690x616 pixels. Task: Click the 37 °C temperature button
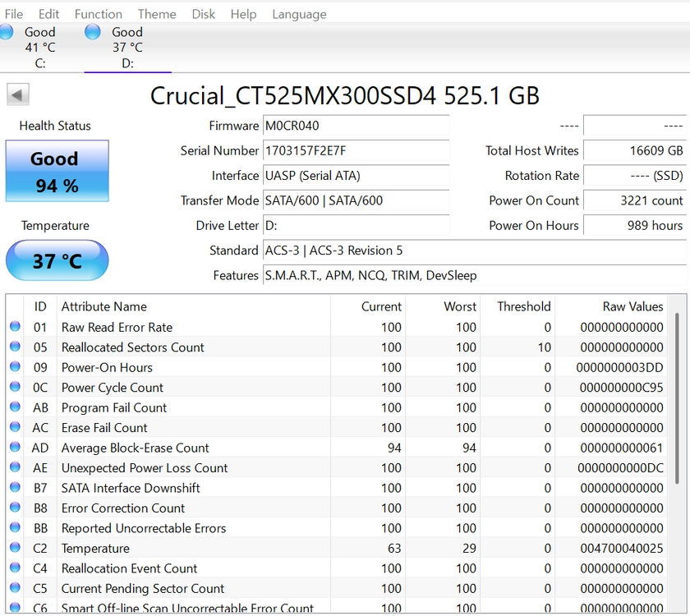[57, 260]
